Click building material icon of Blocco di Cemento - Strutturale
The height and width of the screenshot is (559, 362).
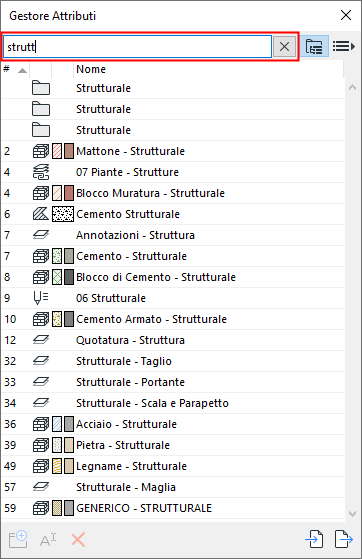click(41, 277)
